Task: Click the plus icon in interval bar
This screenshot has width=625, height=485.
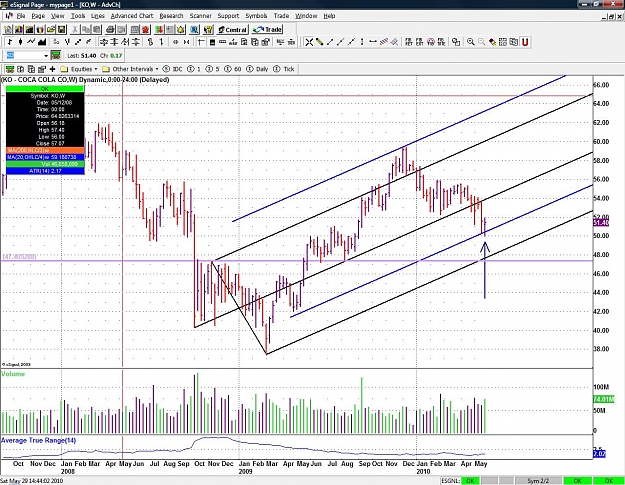Action: coord(52,69)
